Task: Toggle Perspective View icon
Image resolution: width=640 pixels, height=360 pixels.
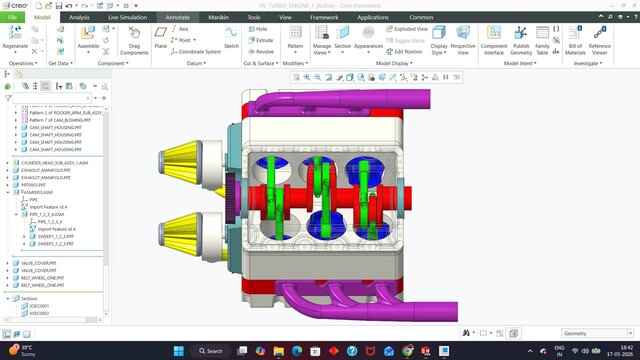Action: pos(463,33)
